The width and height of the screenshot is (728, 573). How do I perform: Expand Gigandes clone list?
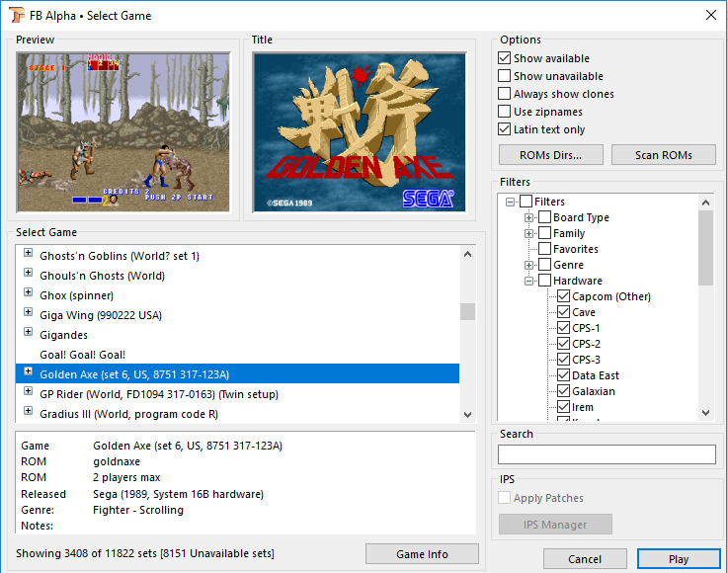tap(29, 332)
